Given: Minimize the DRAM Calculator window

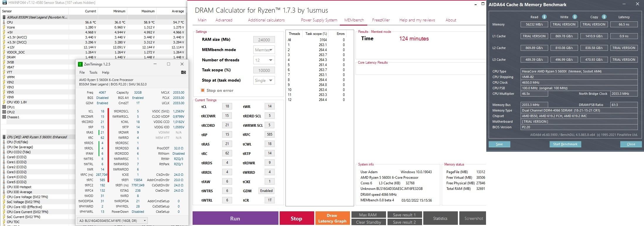Looking at the screenshot, I should [475, 4].
